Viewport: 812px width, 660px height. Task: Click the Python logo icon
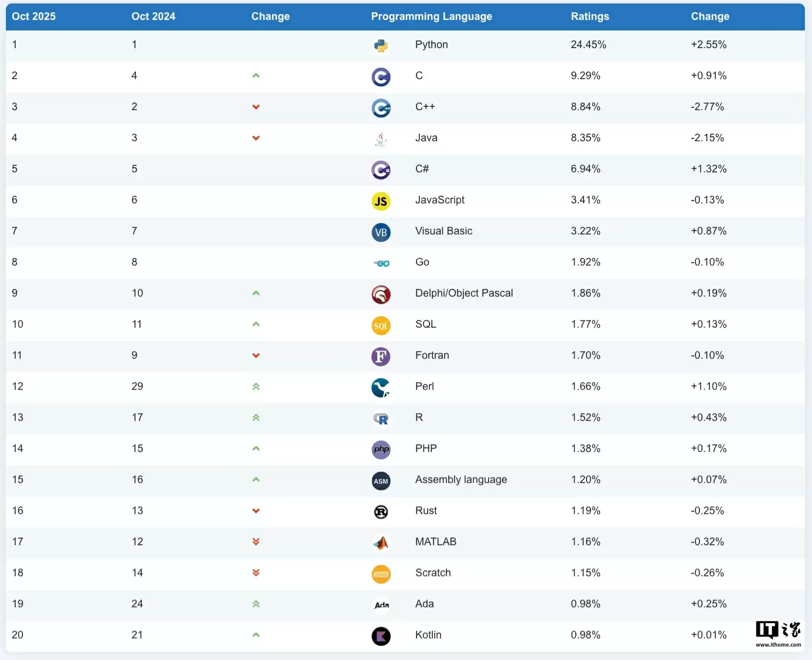(x=381, y=46)
